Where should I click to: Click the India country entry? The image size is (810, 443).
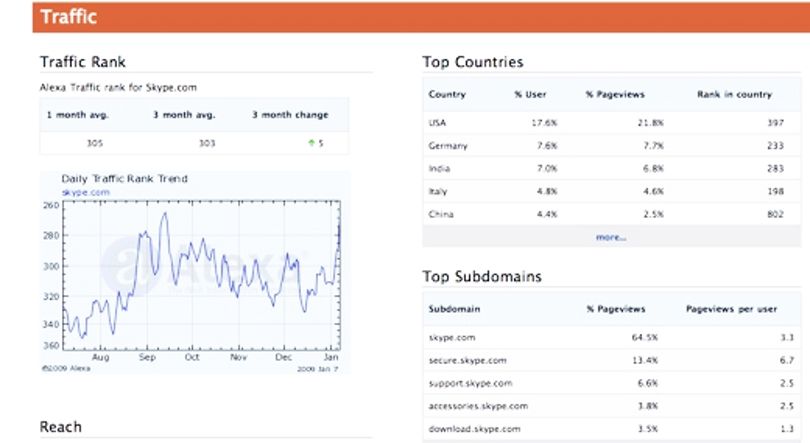coord(439,168)
